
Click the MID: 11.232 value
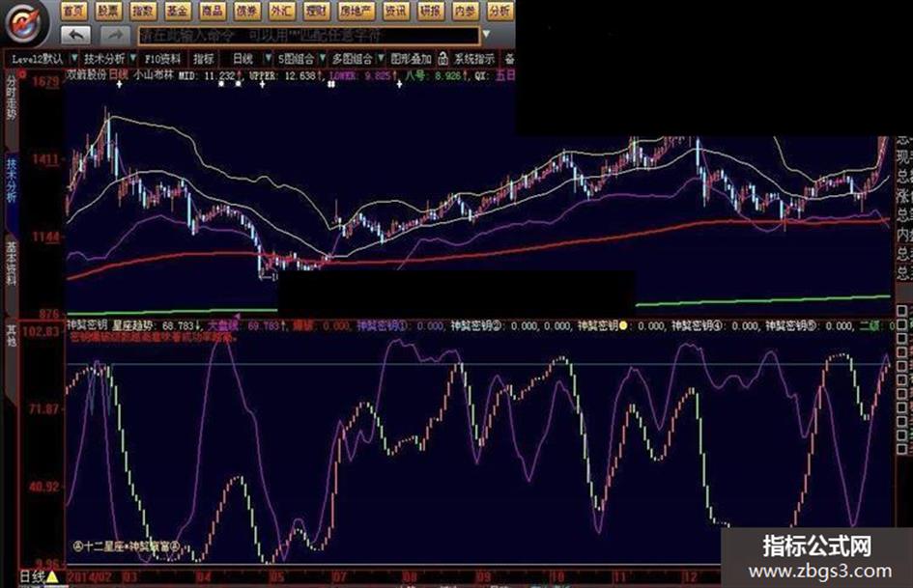click(209, 75)
